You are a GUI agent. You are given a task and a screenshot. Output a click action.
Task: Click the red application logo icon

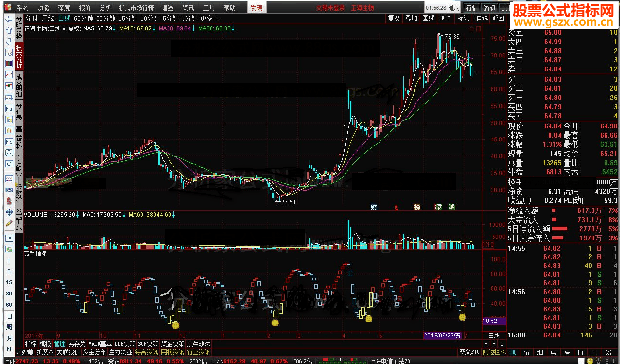click(7, 8)
